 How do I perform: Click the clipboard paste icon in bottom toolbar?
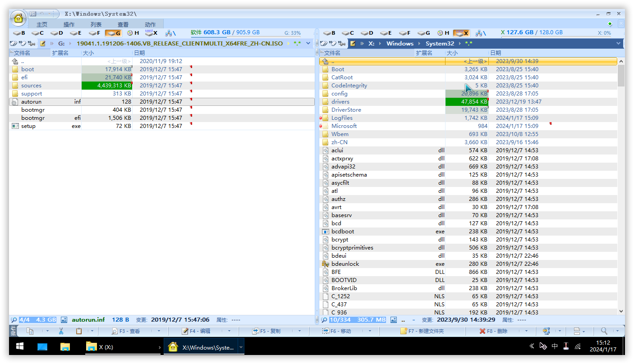[79, 331]
